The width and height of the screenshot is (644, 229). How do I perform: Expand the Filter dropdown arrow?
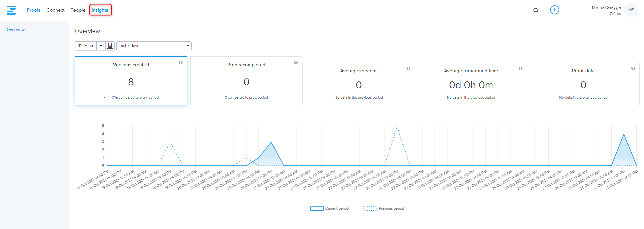[x=101, y=46]
